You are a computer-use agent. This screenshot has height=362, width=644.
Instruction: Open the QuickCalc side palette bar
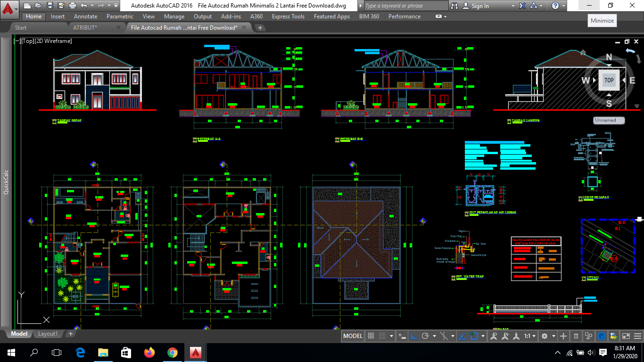click(x=6, y=181)
